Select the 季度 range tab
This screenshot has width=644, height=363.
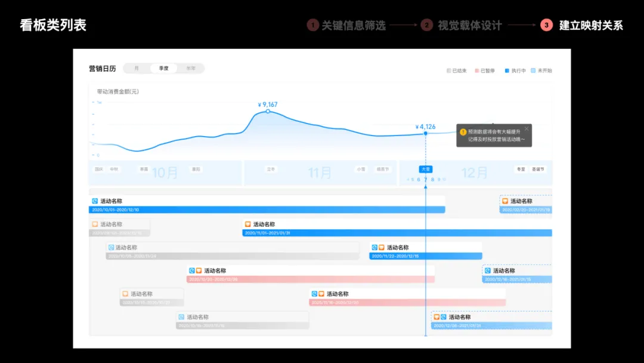pos(163,68)
